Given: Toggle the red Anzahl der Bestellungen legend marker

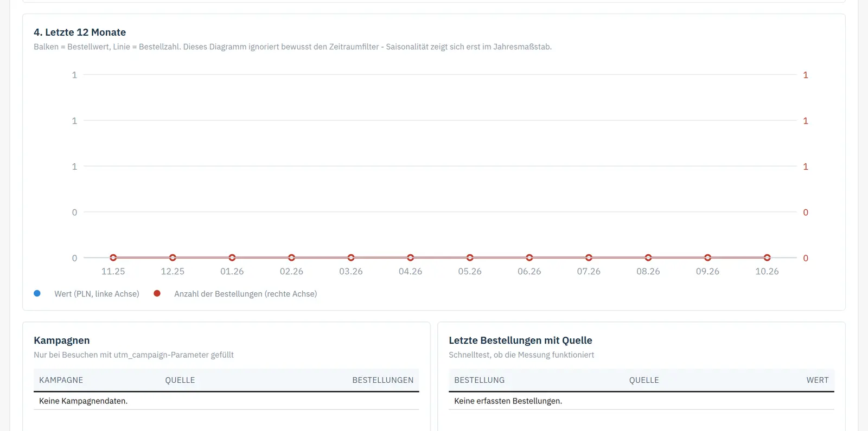Looking at the screenshot, I should click(x=157, y=293).
